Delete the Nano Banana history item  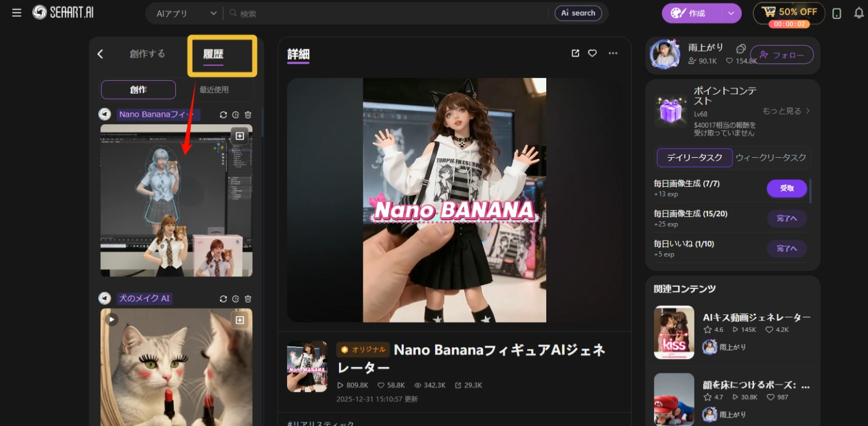248,114
